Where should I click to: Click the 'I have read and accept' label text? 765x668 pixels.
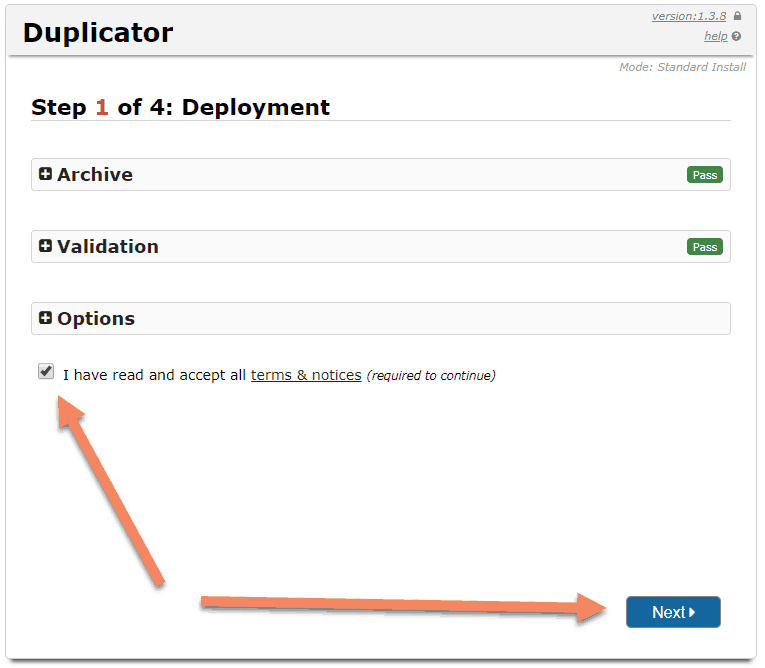pyautogui.click(x=154, y=375)
